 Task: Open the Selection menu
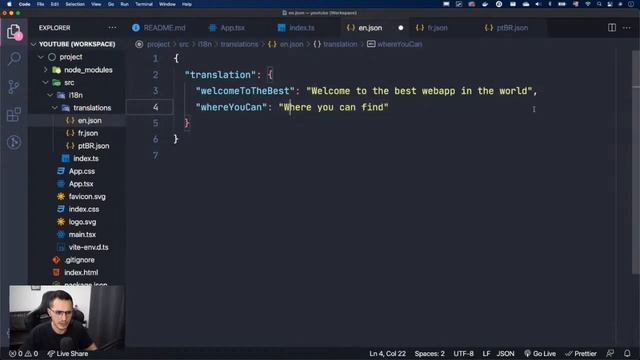75,4
